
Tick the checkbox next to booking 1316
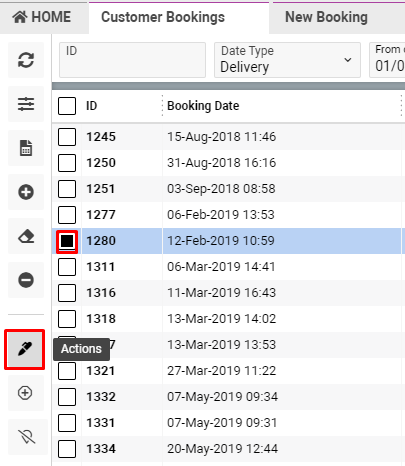click(x=67, y=293)
